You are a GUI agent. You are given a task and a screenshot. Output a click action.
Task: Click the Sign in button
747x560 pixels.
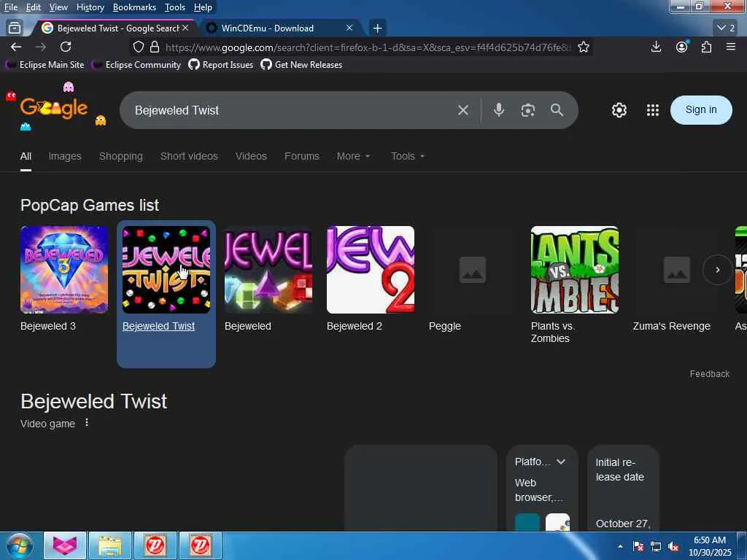pyautogui.click(x=701, y=110)
